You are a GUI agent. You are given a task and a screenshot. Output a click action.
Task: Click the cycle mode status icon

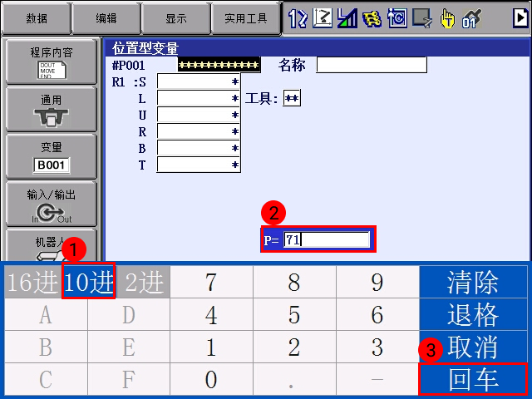397,18
